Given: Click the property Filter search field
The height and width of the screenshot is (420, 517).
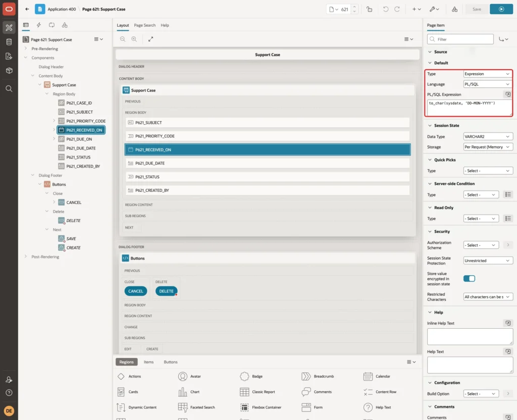Looking at the screenshot, I should coord(460,39).
